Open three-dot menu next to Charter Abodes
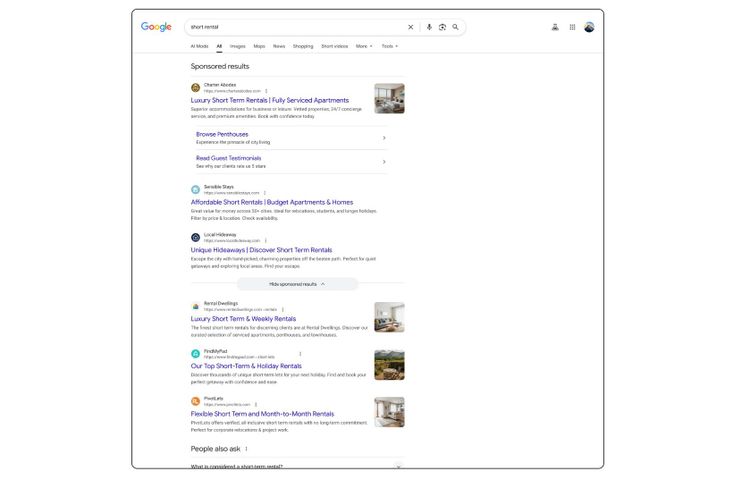The height and width of the screenshot is (478, 750). 266,91
